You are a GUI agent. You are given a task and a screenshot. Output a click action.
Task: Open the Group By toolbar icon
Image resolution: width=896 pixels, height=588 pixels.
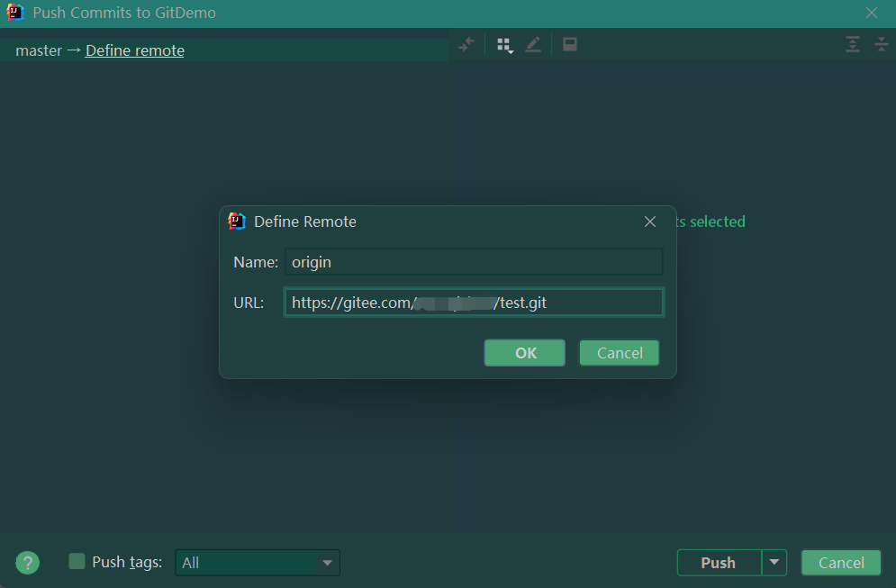[504, 44]
